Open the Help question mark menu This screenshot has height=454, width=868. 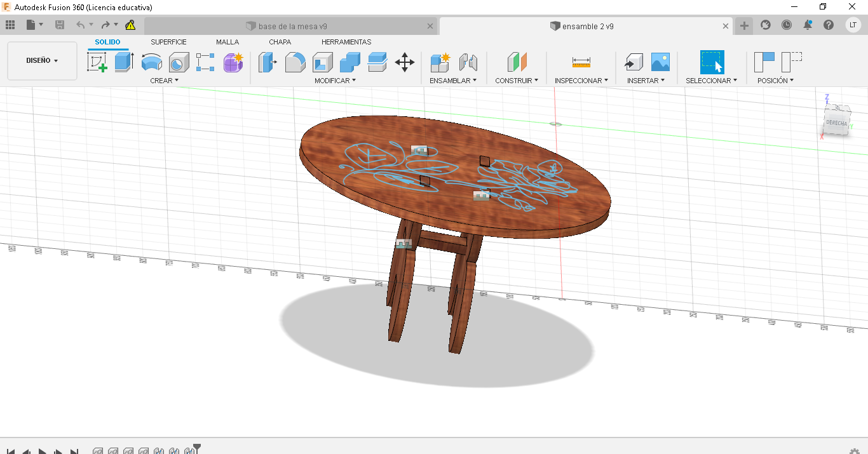829,25
